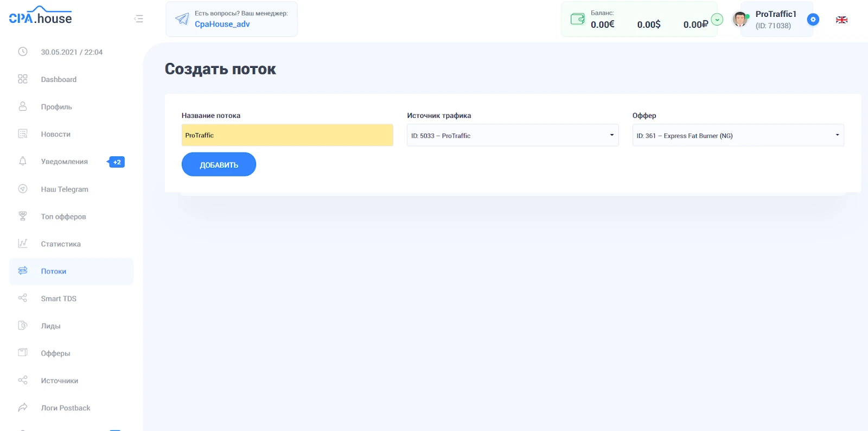Click the Логи Postback arrow icon

[23, 407]
